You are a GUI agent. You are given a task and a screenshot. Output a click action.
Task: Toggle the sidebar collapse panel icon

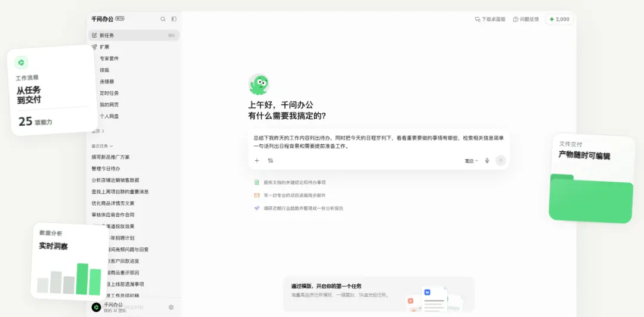click(174, 19)
